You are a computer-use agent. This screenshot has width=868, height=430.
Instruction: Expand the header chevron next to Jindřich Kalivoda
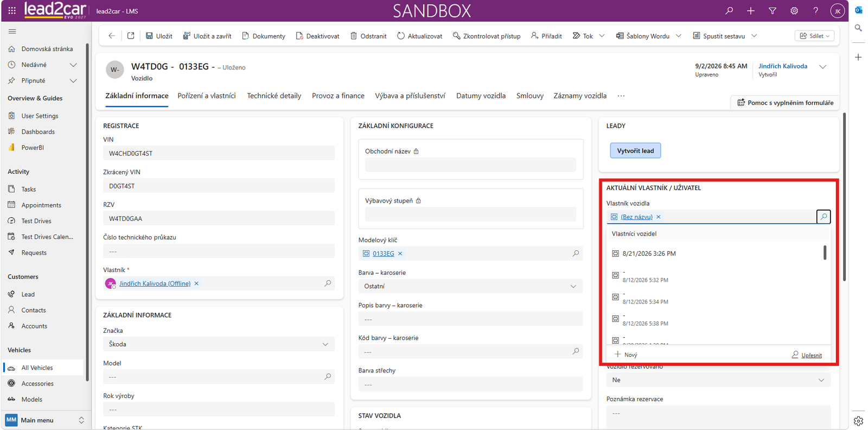[822, 67]
